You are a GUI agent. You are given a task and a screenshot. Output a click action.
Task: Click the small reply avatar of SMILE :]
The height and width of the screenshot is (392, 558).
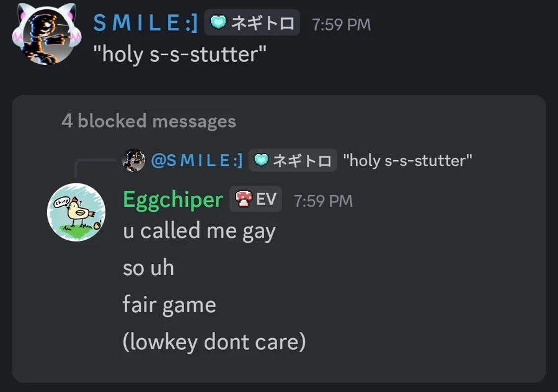(x=133, y=160)
